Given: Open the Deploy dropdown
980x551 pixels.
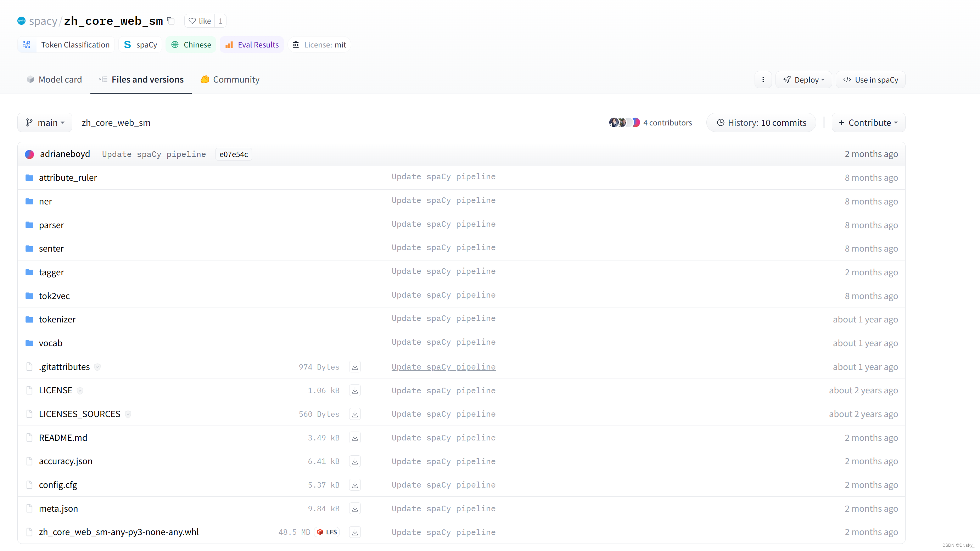Looking at the screenshot, I should tap(803, 79).
